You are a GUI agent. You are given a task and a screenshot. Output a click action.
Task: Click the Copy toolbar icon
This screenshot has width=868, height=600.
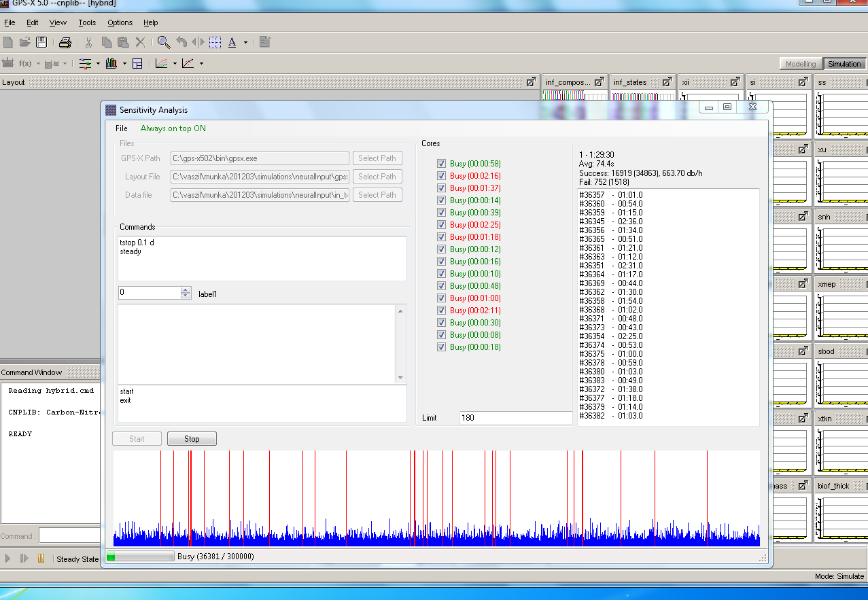coord(107,42)
